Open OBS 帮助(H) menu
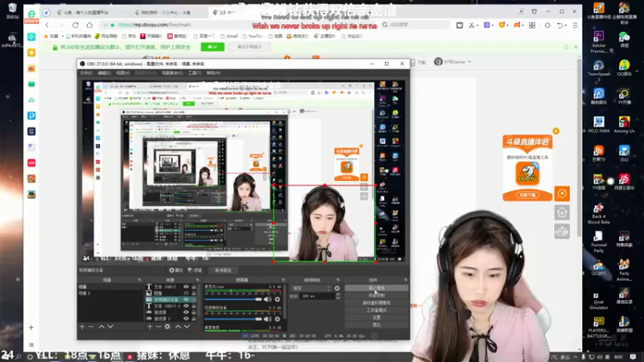Image resolution: width=644 pixels, height=362 pixels. [213, 73]
